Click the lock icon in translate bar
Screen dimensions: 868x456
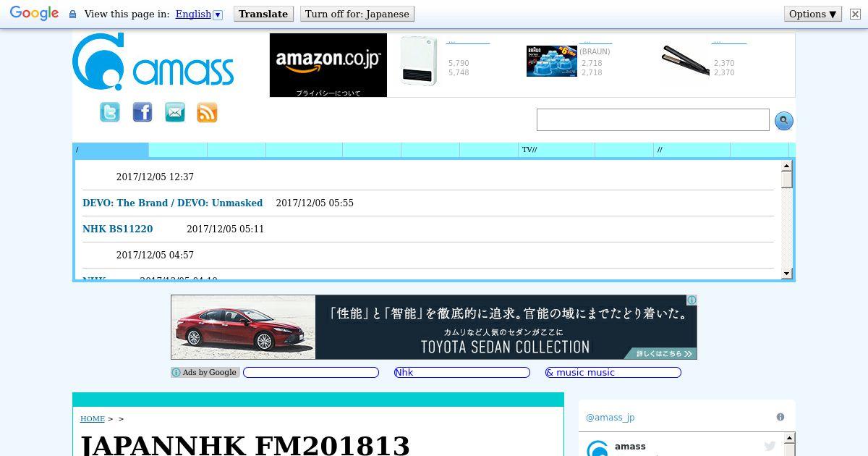click(x=72, y=14)
